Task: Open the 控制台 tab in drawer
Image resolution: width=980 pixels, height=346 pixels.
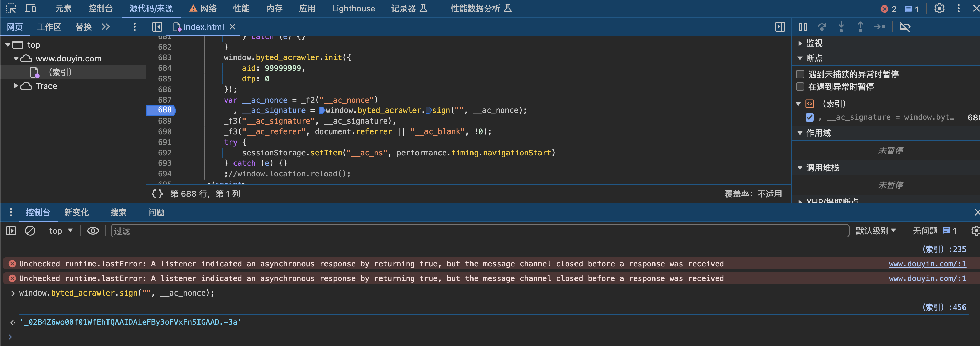Action: (38, 212)
